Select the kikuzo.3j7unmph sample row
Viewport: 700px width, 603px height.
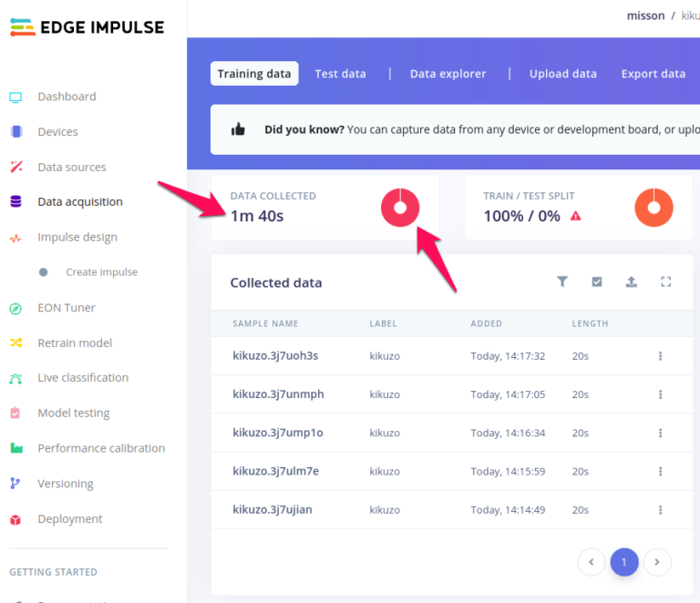(278, 394)
